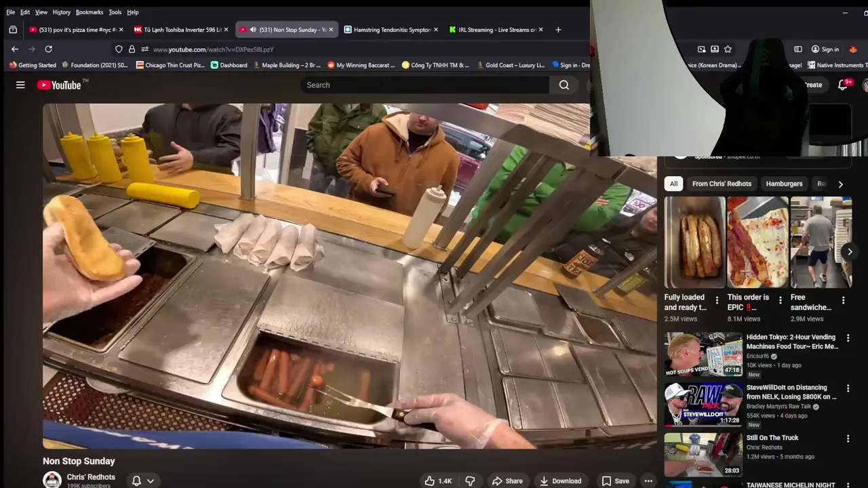Screen dimensions: 868x488
Task: Download the video
Action: [560, 481]
